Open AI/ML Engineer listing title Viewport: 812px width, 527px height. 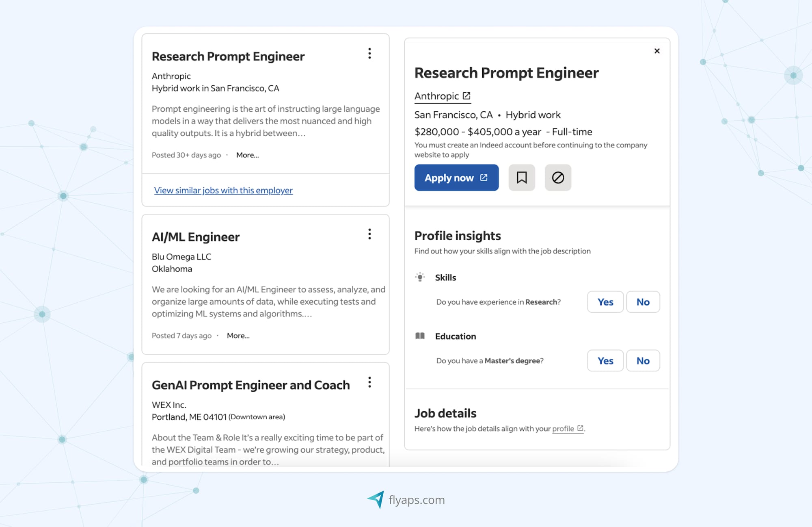pos(196,237)
